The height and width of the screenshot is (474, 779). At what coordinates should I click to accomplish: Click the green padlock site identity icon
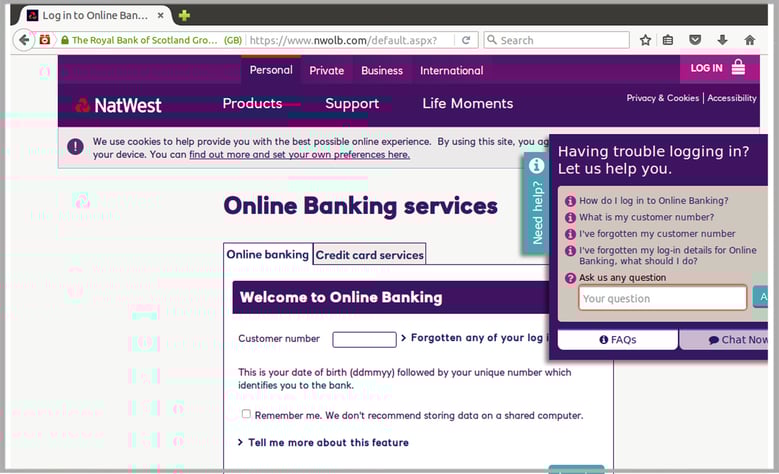65,40
